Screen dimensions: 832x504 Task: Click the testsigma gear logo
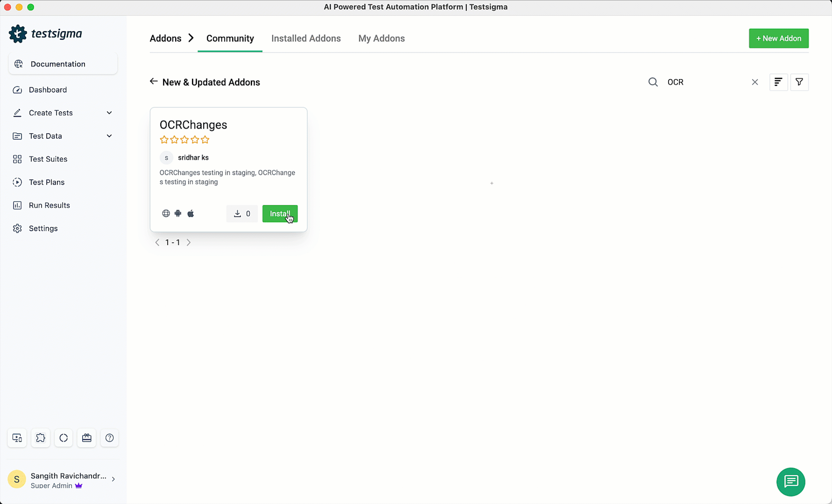pyautogui.click(x=18, y=34)
